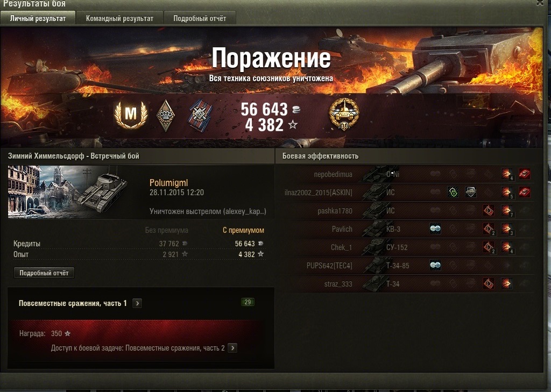The height and width of the screenshot is (392, 551).
Task: Click the critical hit icon in pashka1780 row
Action: 489,210
